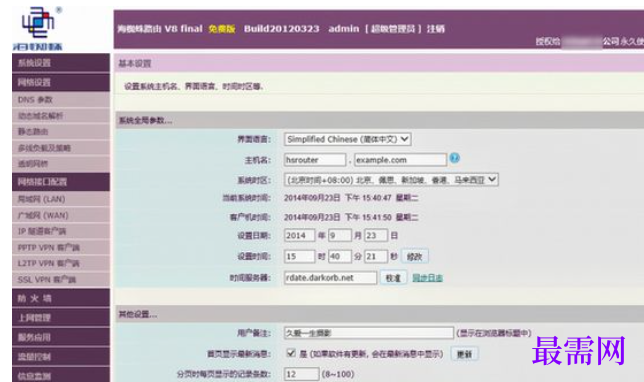Viewport: 644px width, 382px height.
Task: Select IP tunnel client sidebar item
Action: tap(61, 231)
